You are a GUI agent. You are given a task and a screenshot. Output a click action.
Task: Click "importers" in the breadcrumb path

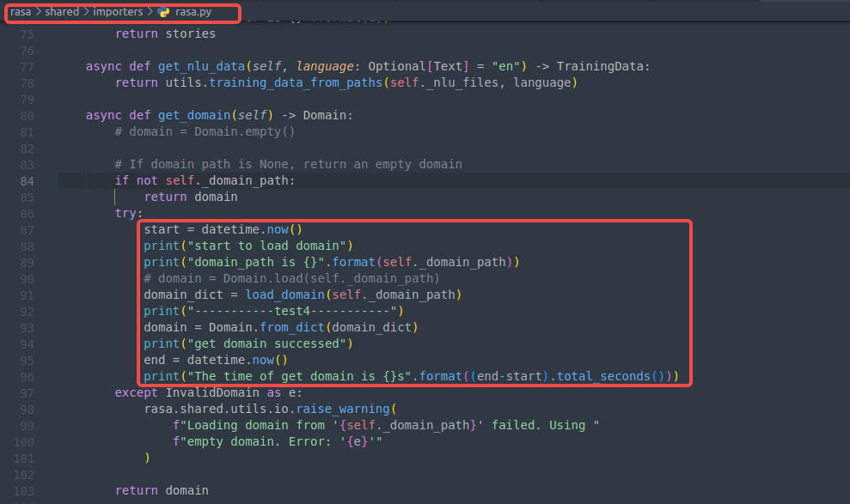tap(116, 12)
